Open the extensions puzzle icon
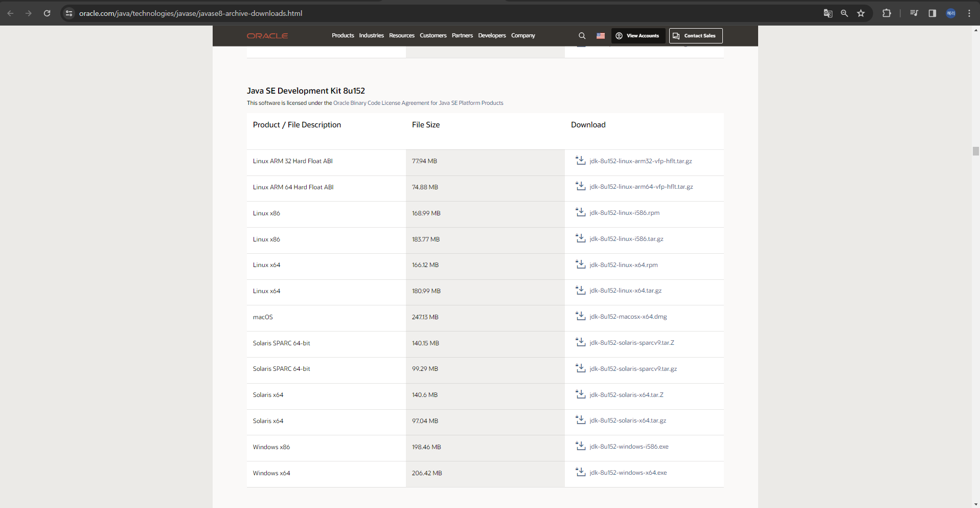The height and width of the screenshot is (508, 980). (x=887, y=13)
